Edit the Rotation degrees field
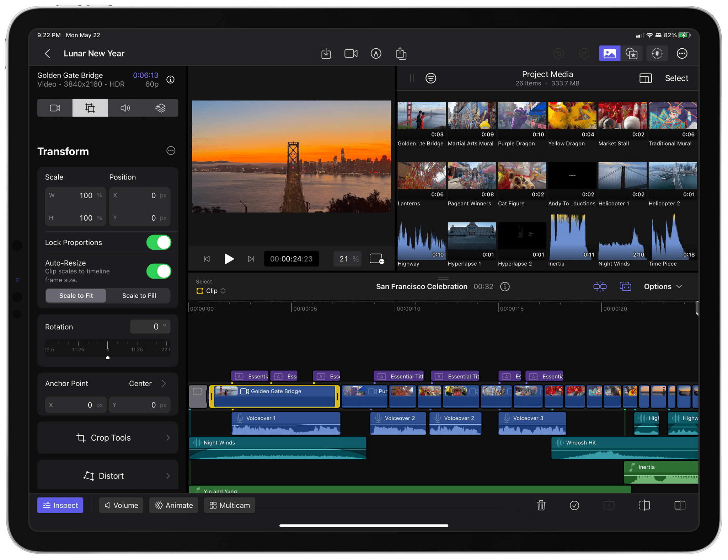728x560 pixels. point(150,327)
